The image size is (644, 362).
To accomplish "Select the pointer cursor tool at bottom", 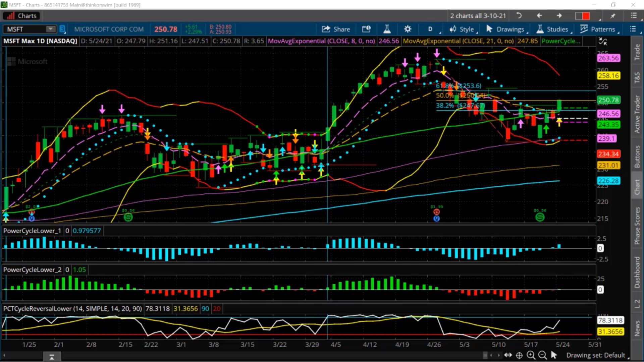I will pos(554,355).
